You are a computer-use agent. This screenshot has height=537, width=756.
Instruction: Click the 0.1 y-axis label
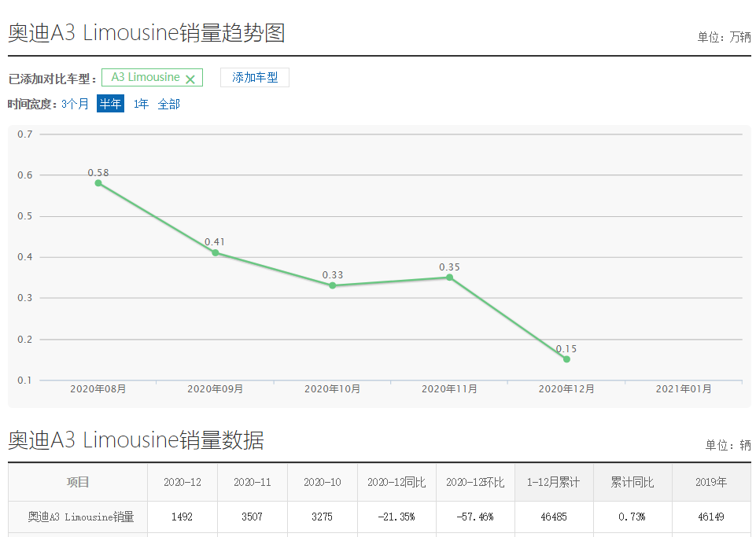pyautogui.click(x=25, y=381)
